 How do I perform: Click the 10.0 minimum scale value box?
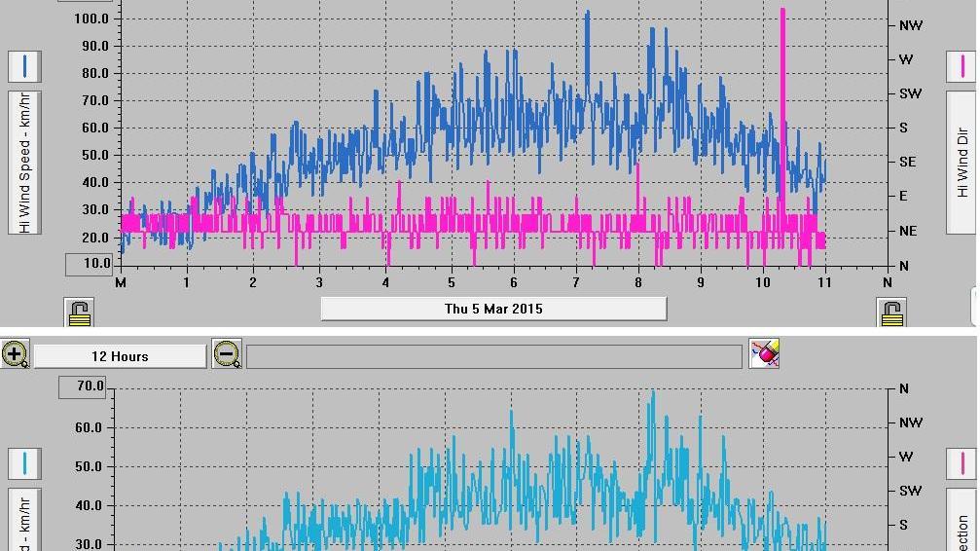89,264
